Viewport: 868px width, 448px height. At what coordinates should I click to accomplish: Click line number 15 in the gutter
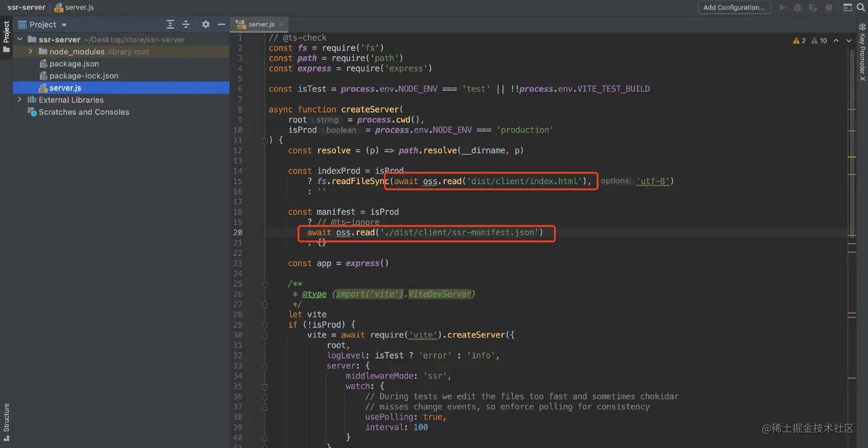[238, 181]
